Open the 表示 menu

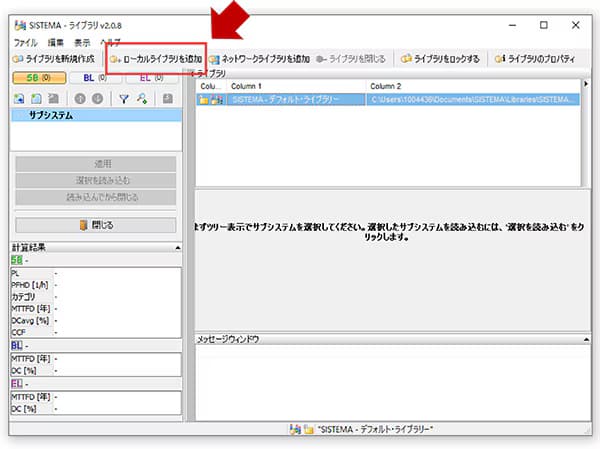pyautogui.click(x=82, y=42)
